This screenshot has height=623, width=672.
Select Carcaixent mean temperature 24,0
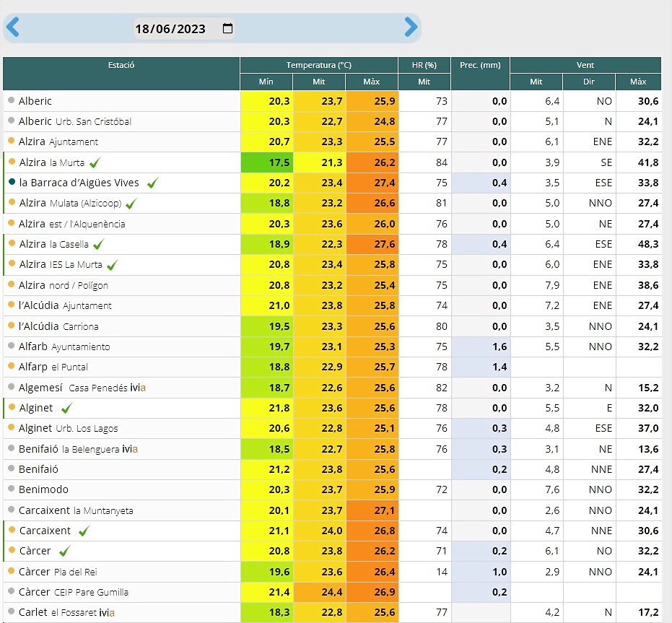click(x=320, y=531)
